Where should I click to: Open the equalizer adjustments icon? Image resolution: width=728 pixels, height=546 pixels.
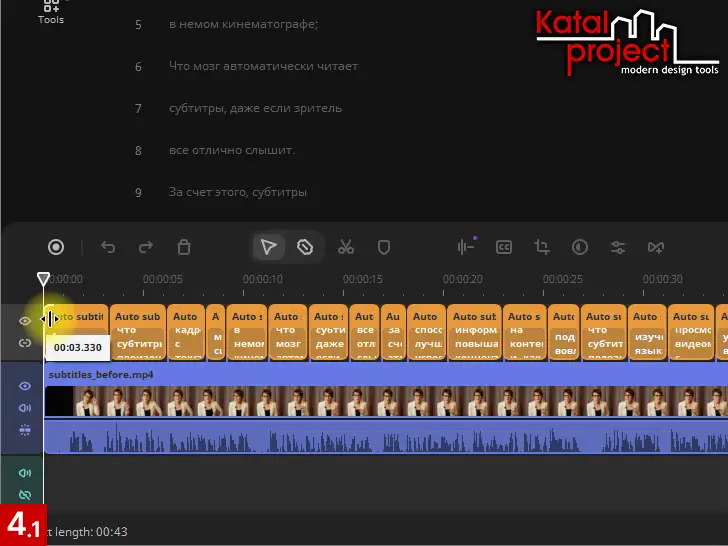[x=618, y=247]
